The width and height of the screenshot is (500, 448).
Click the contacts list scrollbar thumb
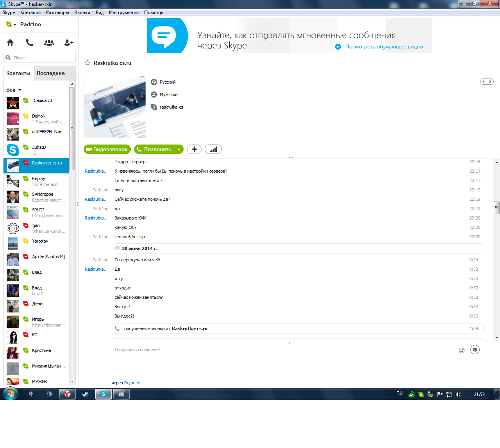click(72, 129)
